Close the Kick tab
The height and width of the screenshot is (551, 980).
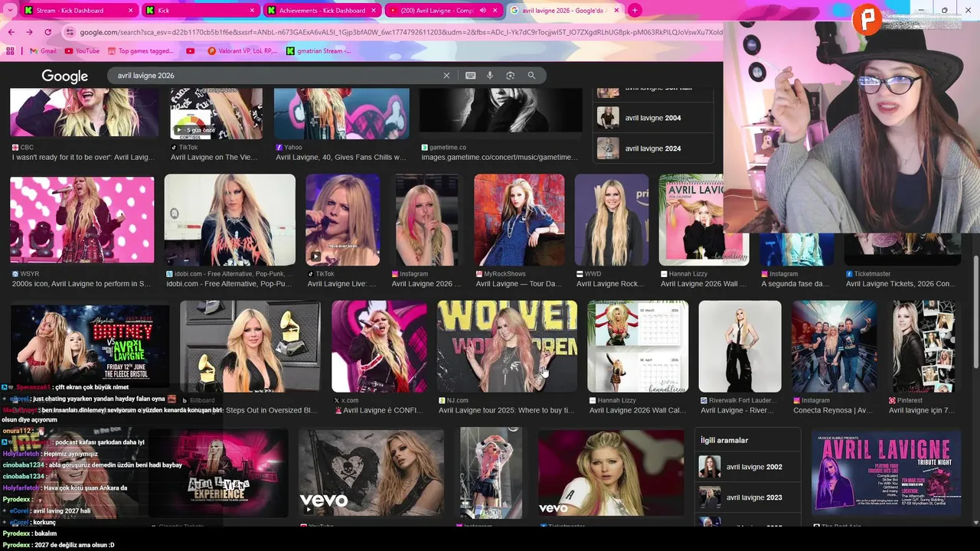tap(253, 11)
